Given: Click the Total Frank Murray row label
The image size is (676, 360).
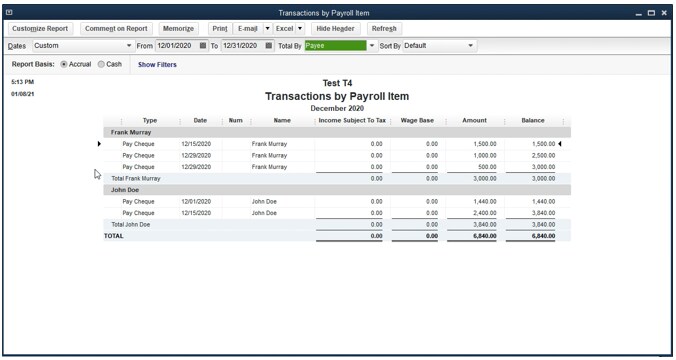Looking at the screenshot, I should [x=136, y=178].
